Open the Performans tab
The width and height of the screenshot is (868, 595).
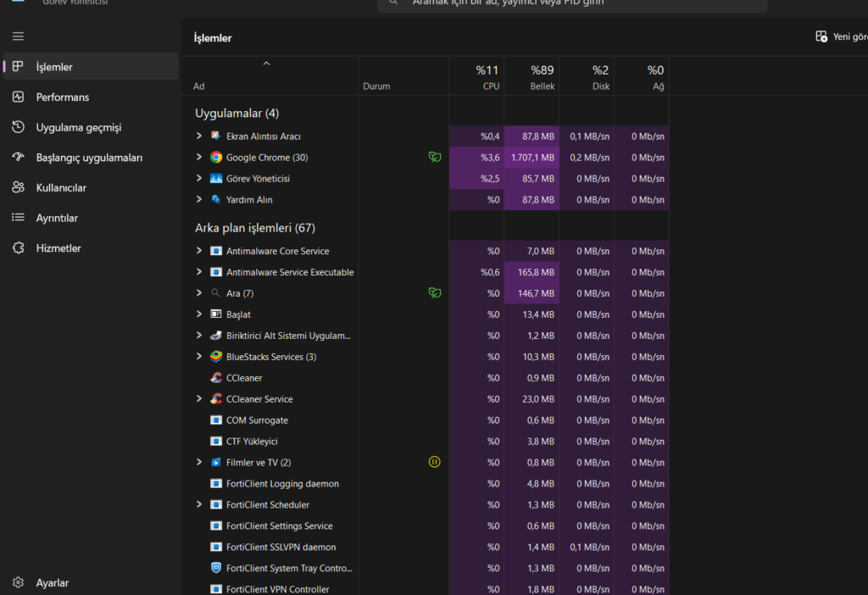click(x=62, y=97)
